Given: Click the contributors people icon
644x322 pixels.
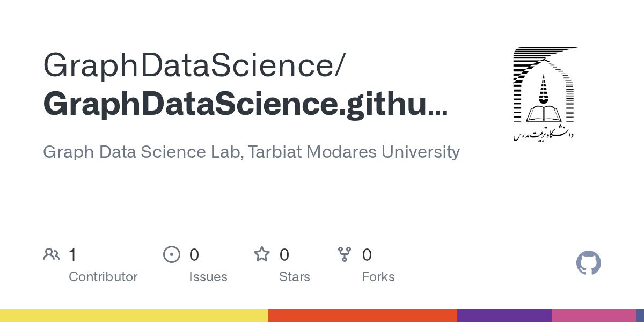Looking at the screenshot, I should pyautogui.click(x=52, y=254).
